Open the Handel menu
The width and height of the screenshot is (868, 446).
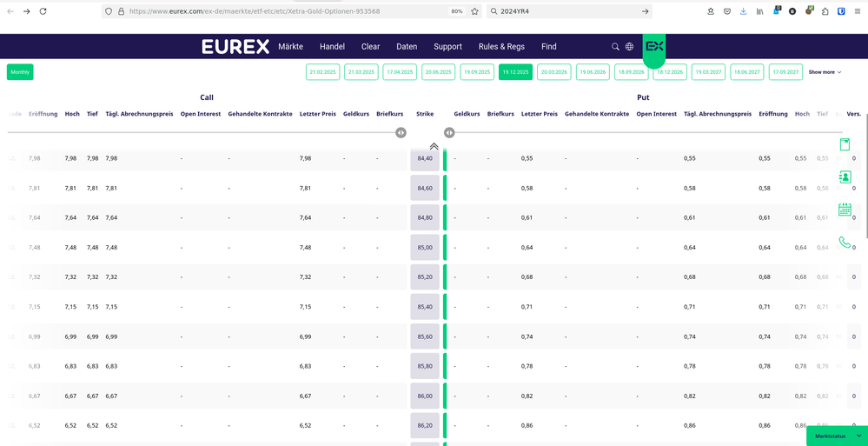tap(332, 47)
